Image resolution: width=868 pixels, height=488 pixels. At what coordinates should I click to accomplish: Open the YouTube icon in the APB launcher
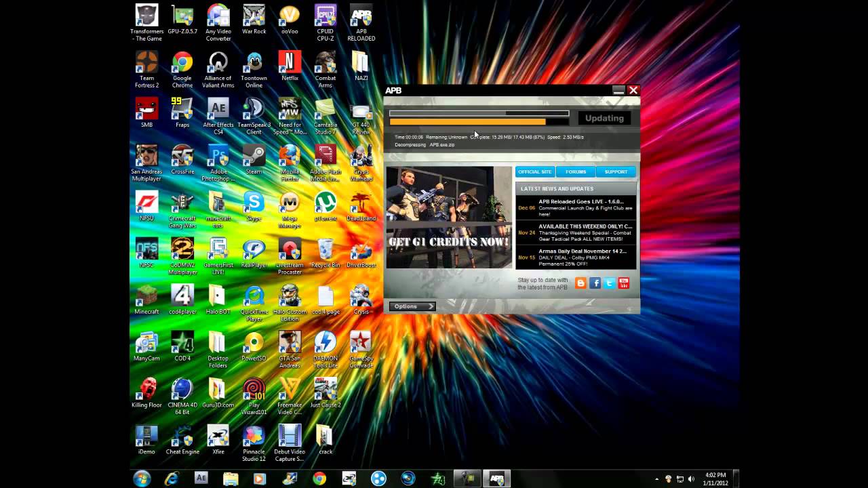624,283
